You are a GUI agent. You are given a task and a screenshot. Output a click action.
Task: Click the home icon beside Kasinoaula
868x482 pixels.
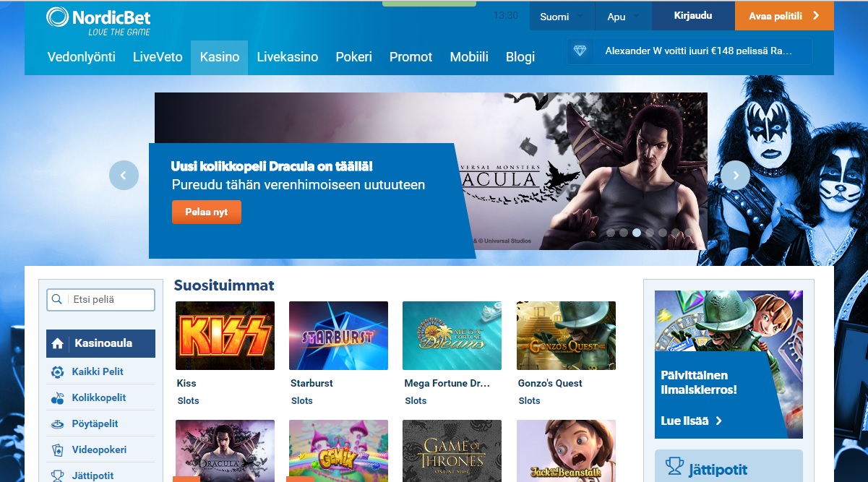point(59,344)
